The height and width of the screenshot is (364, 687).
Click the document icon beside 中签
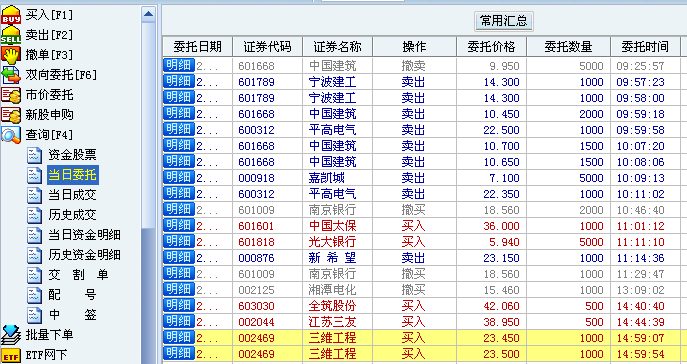tap(34, 315)
